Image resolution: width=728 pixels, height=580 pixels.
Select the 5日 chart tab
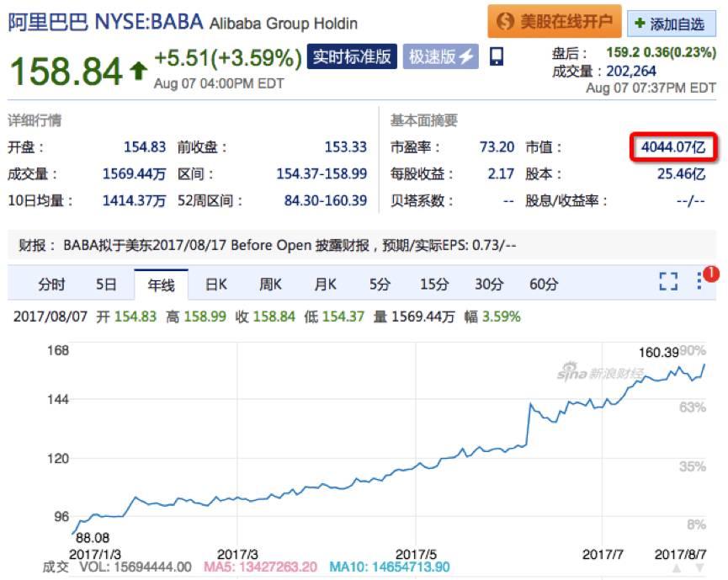tap(106, 284)
